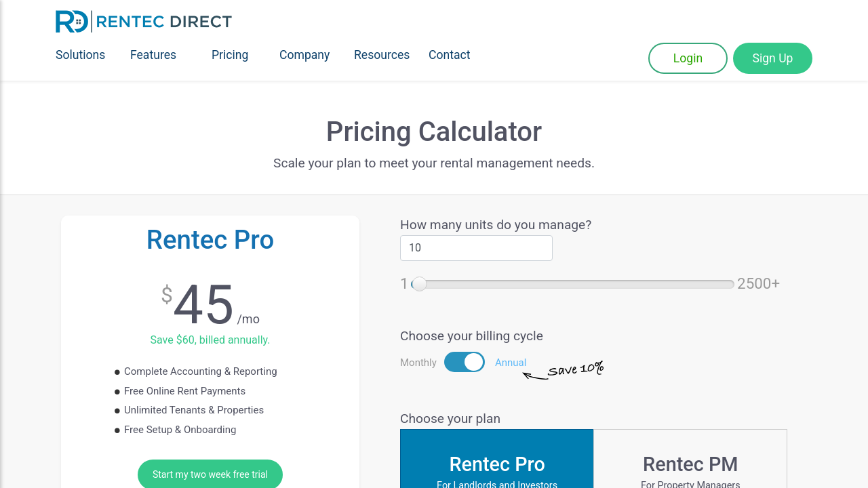The image size is (868, 488).
Task: Select the Rentec Pro plan tab
Action: click(x=497, y=464)
